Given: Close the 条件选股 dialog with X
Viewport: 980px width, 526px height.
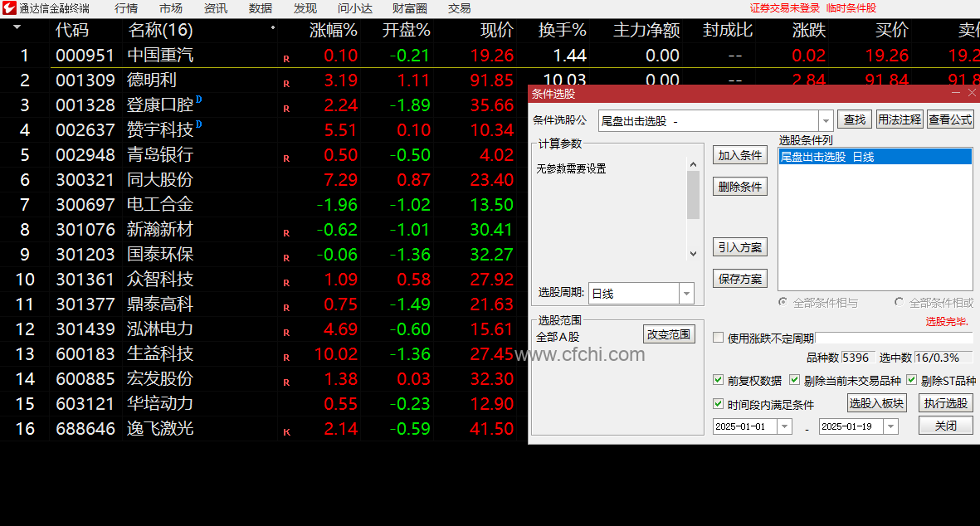Looking at the screenshot, I should point(972,93).
